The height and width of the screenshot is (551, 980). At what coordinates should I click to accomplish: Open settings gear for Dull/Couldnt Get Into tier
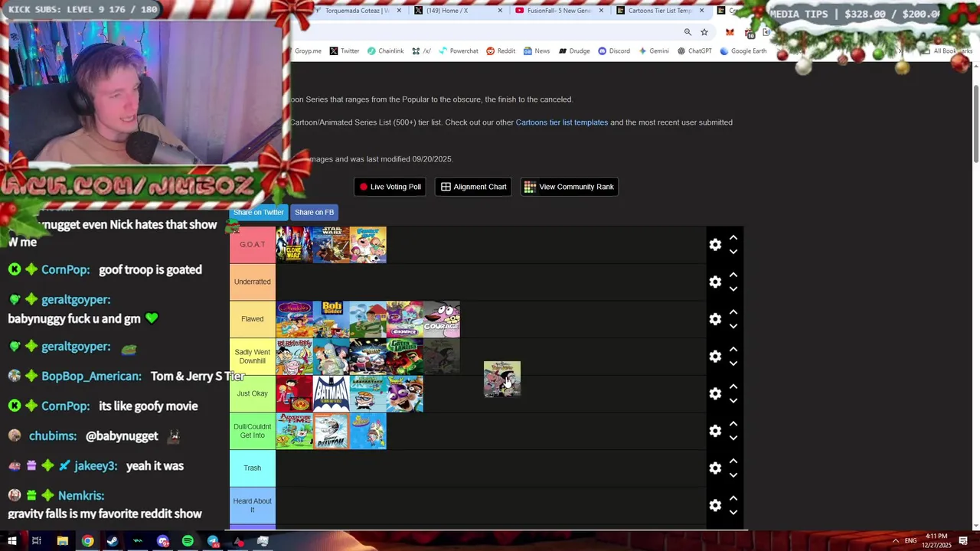click(715, 431)
